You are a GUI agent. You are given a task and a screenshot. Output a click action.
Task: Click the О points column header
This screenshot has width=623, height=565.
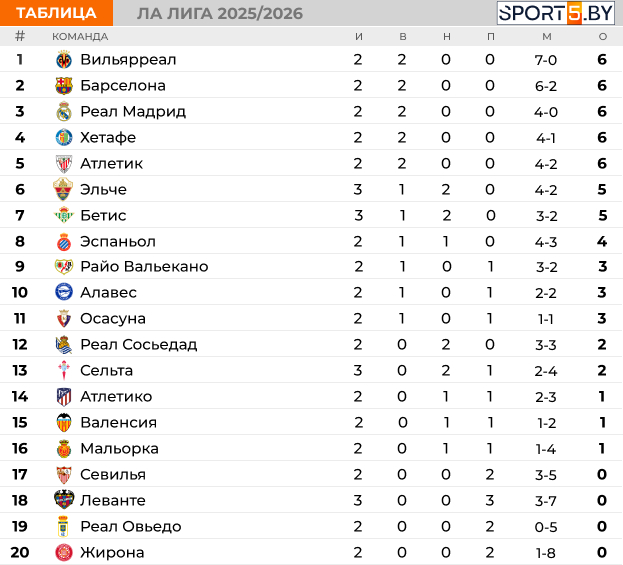pyautogui.click(x=602, y=37)
